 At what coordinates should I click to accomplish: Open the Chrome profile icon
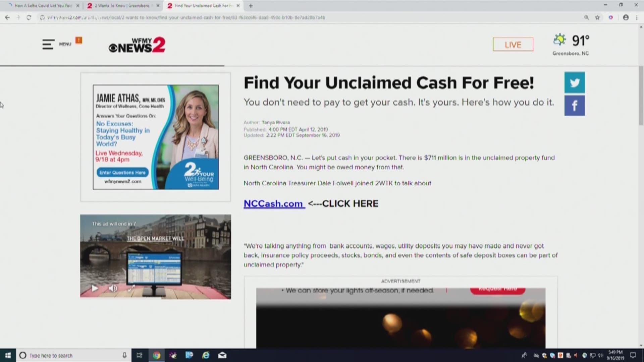[626, 17]
